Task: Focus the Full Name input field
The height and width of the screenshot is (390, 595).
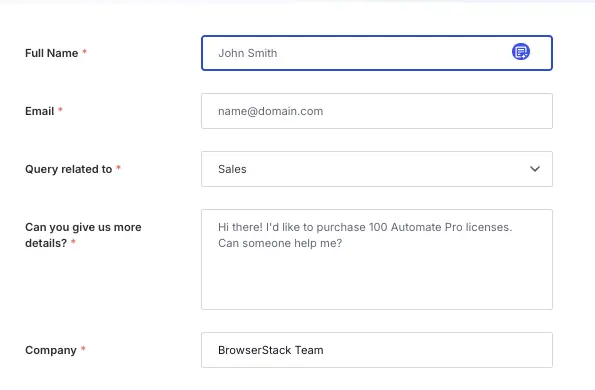Action: click(x=377, y=53)
